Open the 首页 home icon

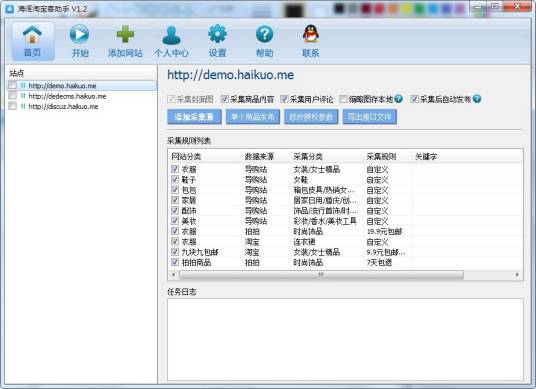pos(32,35)
